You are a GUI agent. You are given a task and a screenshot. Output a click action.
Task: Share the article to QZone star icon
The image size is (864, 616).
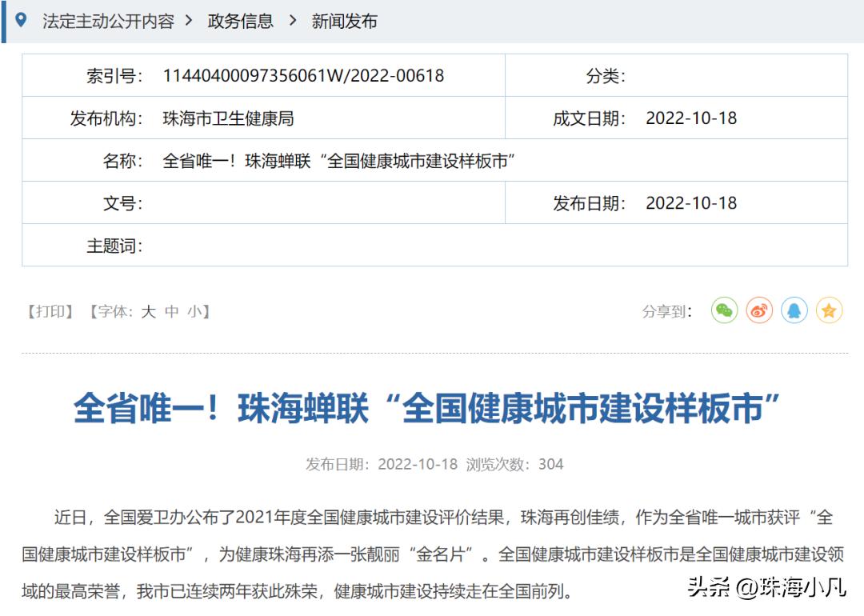click(829, 310)
